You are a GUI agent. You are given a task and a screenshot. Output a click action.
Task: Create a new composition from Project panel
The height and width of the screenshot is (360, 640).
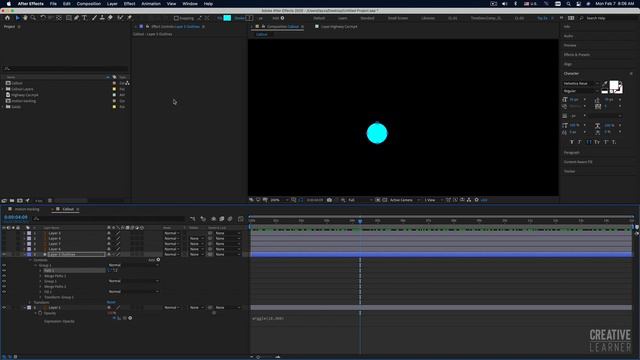[x=20, y=200]
